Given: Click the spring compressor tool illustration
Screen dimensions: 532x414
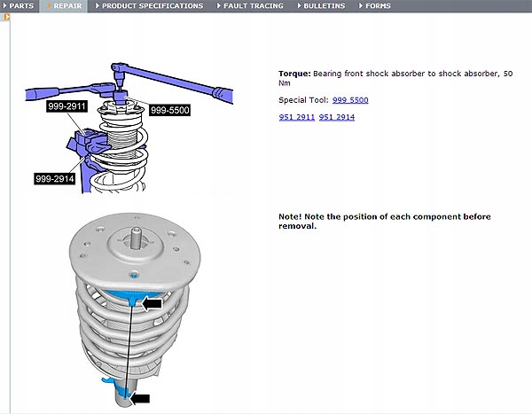Looking at the screenshot, I should (129, 128).
